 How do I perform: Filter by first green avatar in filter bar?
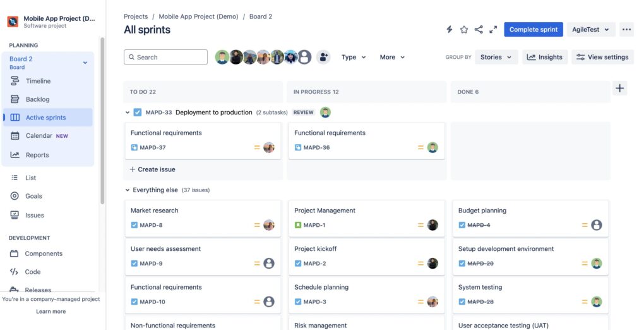click(x=222, y=57)
